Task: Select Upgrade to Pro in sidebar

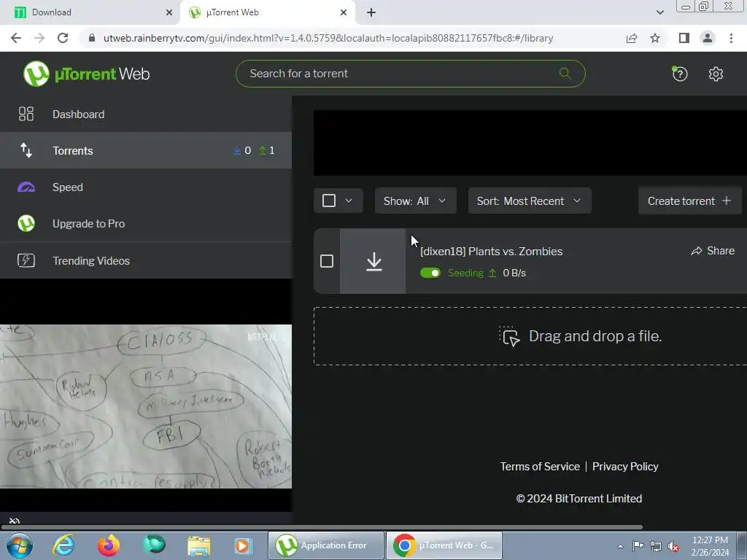Action: [x=146, y=223]
